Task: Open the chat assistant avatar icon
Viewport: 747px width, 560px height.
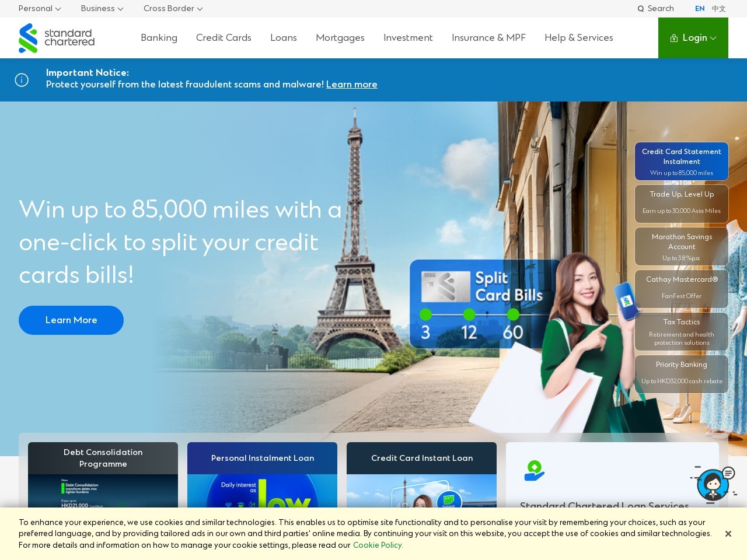Action: (713, 484)
